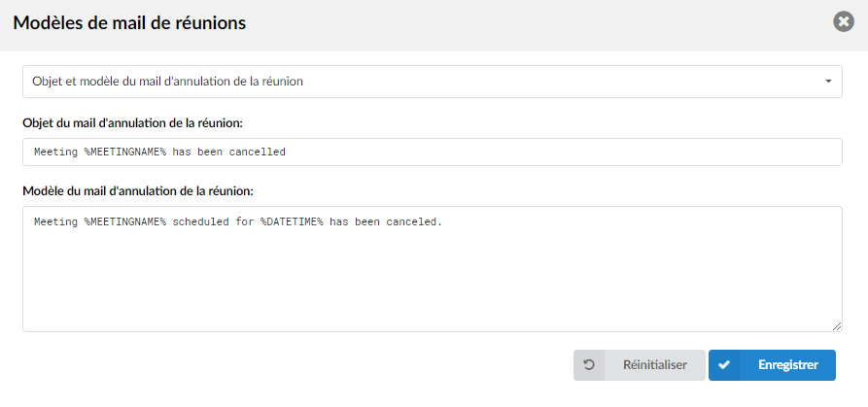Place cursor on %MEETINGNAME% in subject field
This screenshot has width=868, height=407.
pyautogui.click(x=125, y=153)
